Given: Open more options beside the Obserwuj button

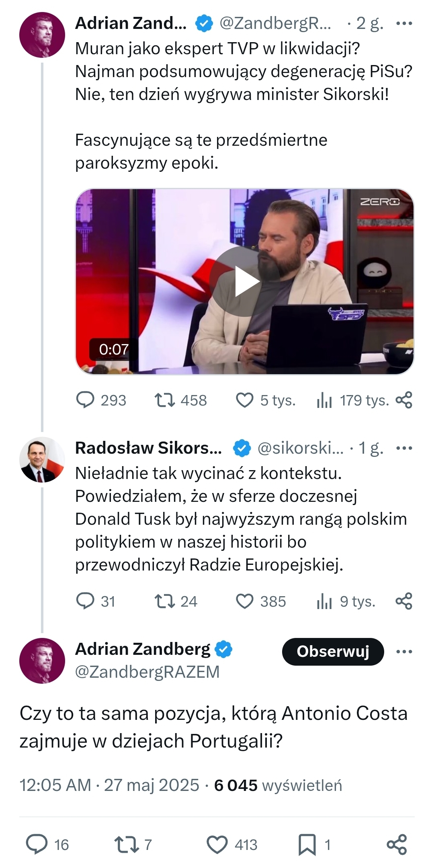Looking at the screenshot, I should (x=404, y=652).
